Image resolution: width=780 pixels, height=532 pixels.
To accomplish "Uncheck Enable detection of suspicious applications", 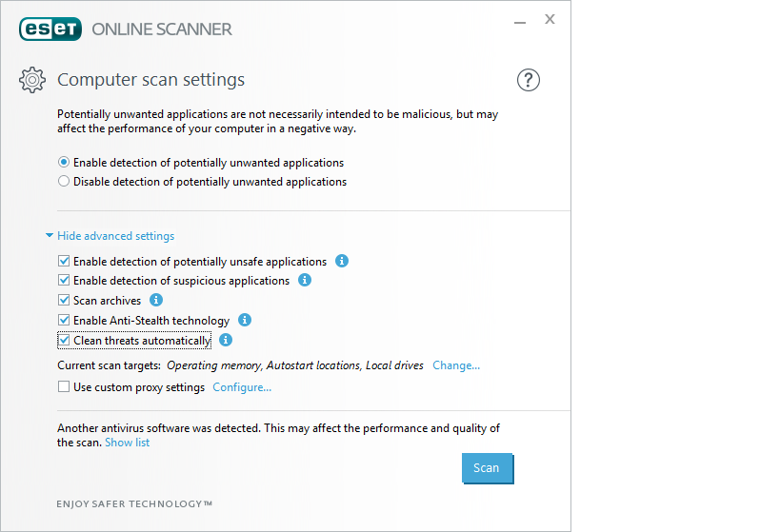I will [x=64, y=281].
